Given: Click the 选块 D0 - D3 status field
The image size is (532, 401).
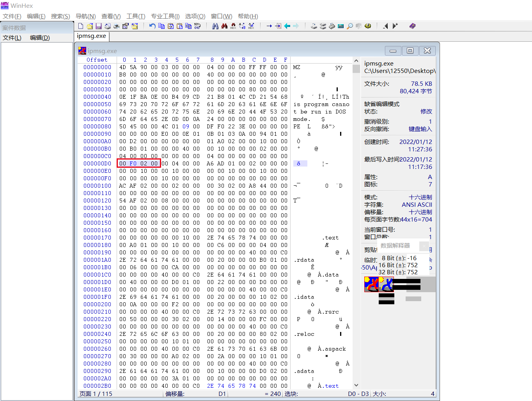Looking at the screenshot, I should coord(326,394).
